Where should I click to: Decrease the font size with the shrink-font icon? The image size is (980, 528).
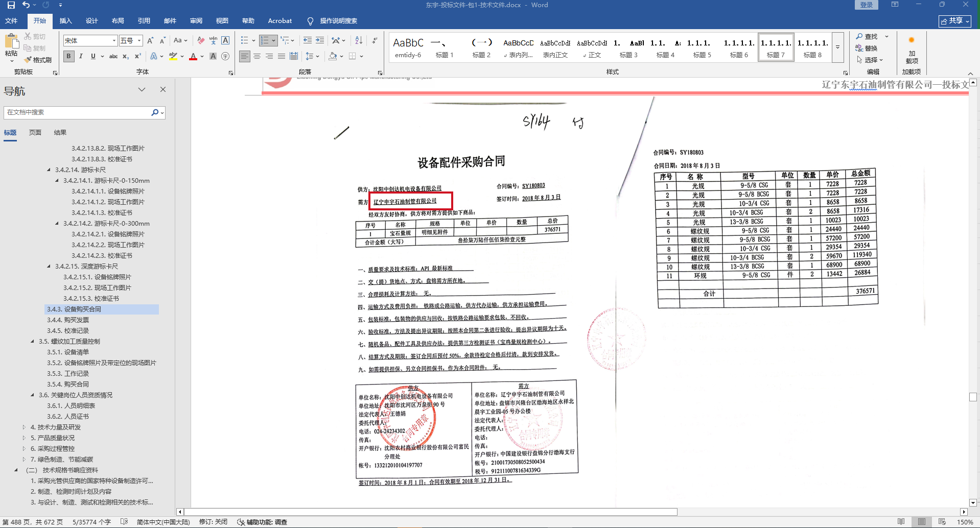tap(162, 40)
